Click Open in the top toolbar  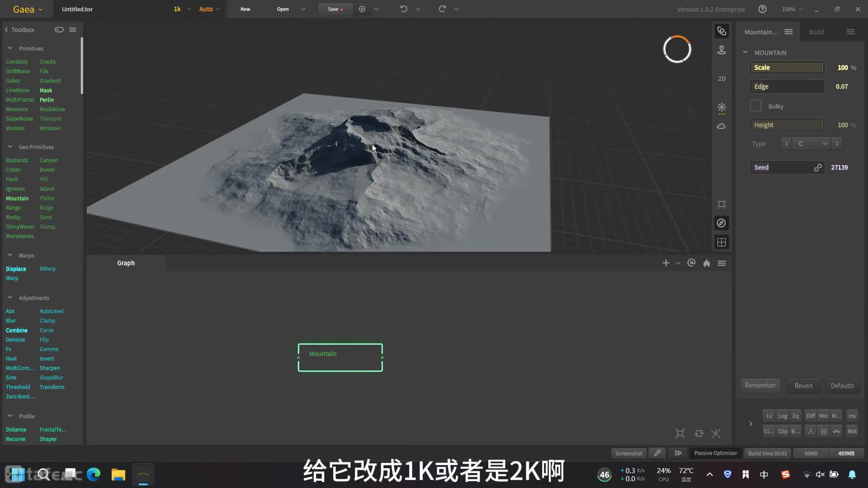[283, 9]
